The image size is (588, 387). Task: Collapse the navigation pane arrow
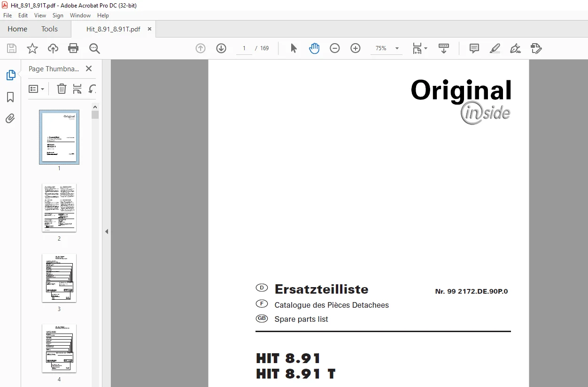tap(107, 231)
